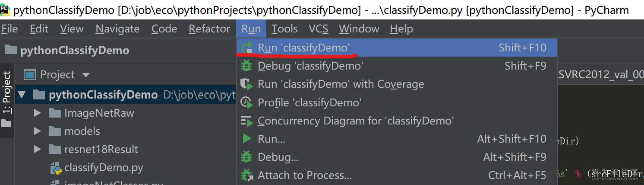The width and height of the screenshot is (644, 185).
Task: Expand the models folder
Action: (38, 131)
